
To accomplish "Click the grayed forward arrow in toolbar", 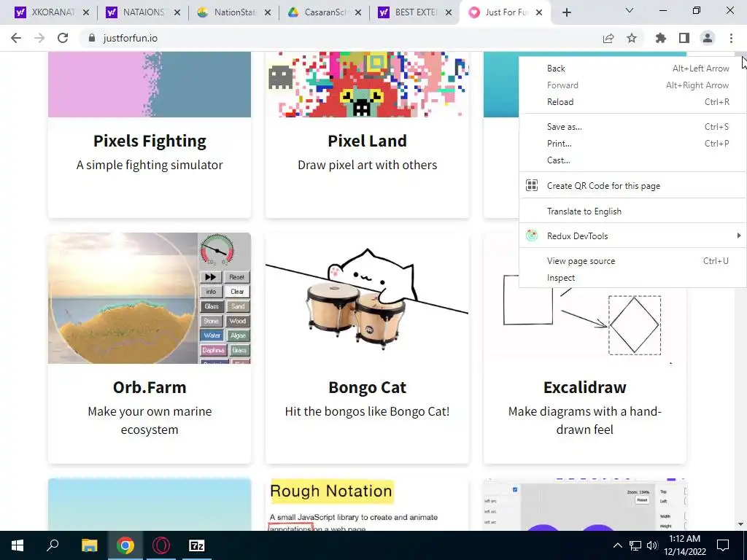I will click(39, 38).
